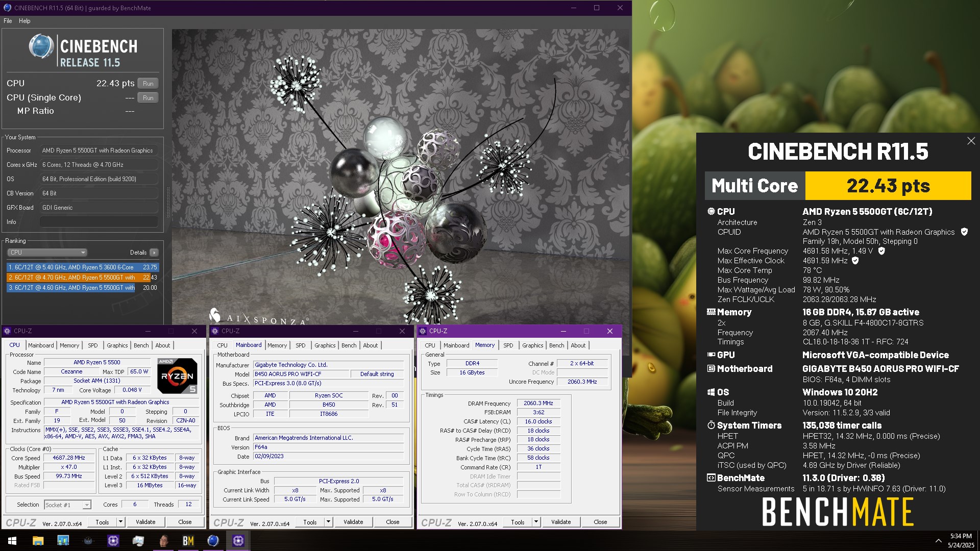The height and width of the screenshot is (551, 980).
Task: Click shield icon beside Max Effective Clock
Action: tap(855, 261)
